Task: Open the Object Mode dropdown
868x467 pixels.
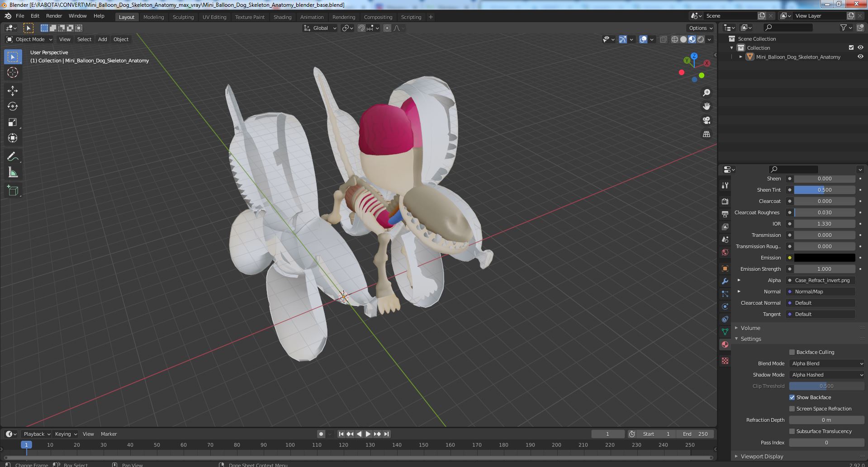Action: (29, 39)
